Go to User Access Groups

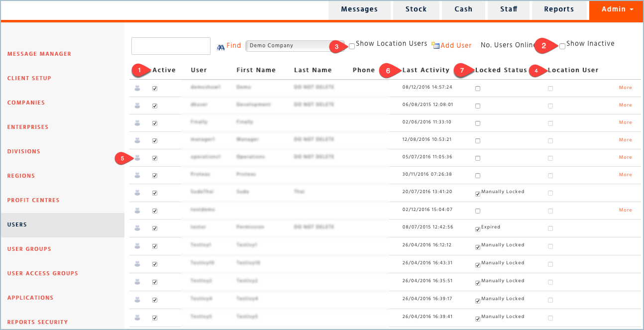pyautogui.click(x=43, y=273)
